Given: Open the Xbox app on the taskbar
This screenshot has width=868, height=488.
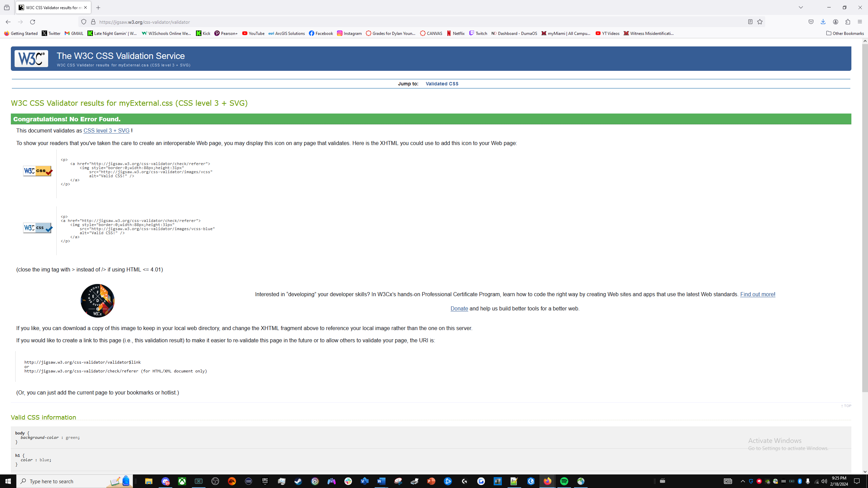Looking at the screenshot, I should pyautogui.click(x=182, y=481).
